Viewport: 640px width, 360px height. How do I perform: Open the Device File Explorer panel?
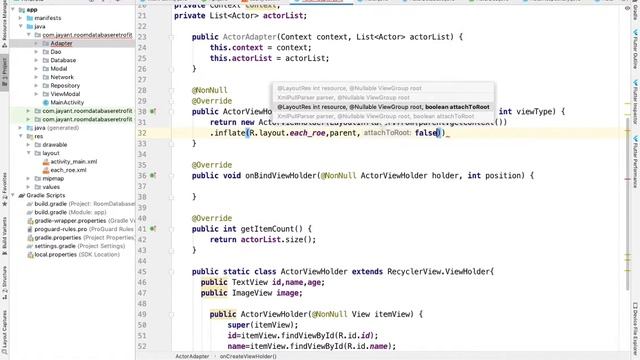(x=635, y=329)
